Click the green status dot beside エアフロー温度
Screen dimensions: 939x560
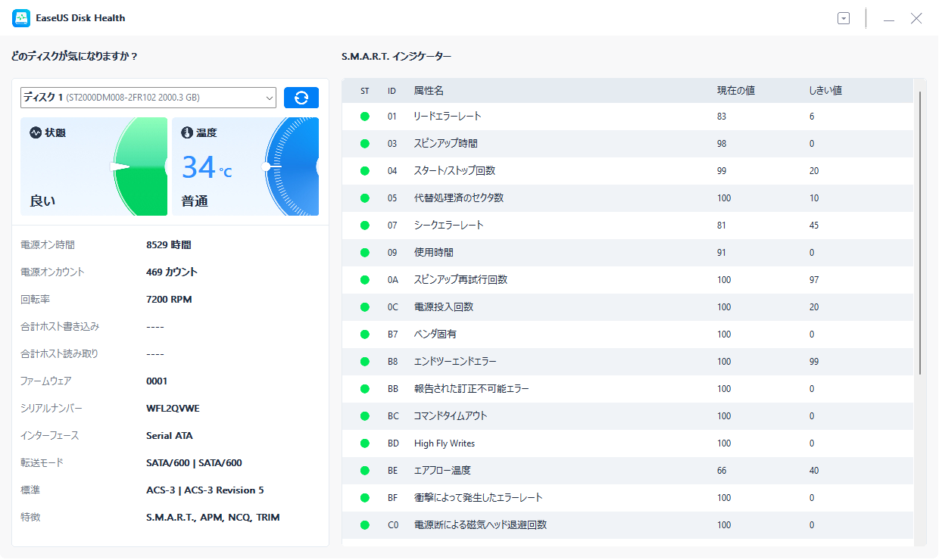(x=364, y=470)
